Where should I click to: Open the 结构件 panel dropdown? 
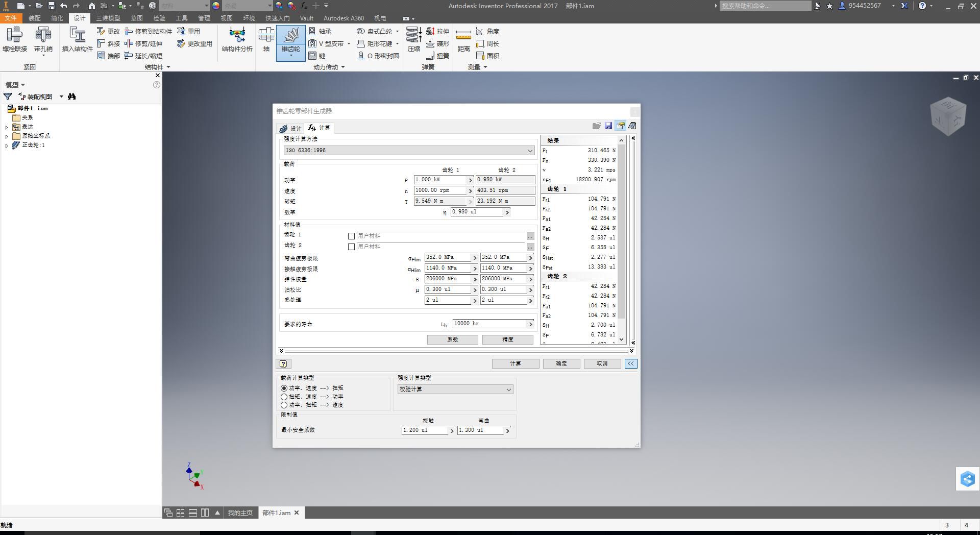157,67
